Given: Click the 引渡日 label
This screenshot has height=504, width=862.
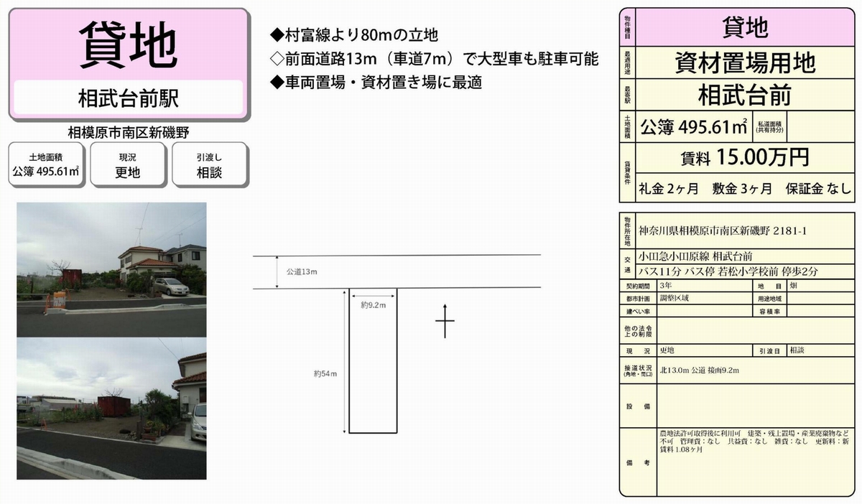Looking at the screenshot, I should (769, 351).
